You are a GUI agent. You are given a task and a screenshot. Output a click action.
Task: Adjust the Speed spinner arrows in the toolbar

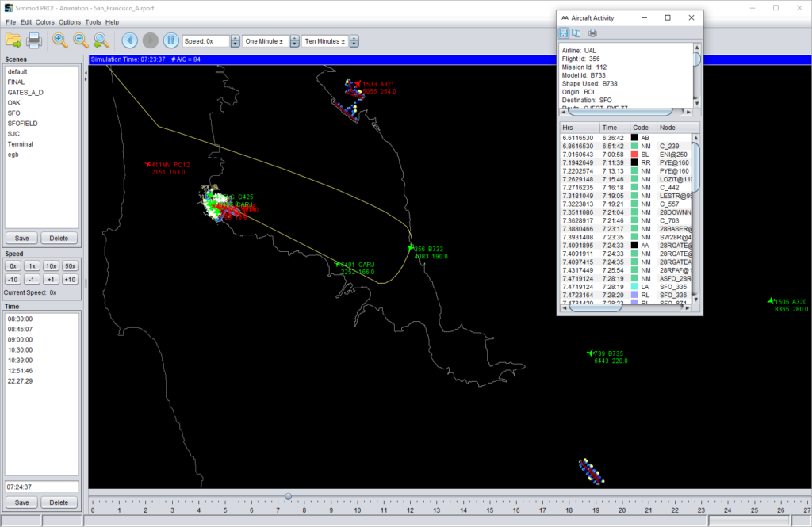[x=235, y=41]
